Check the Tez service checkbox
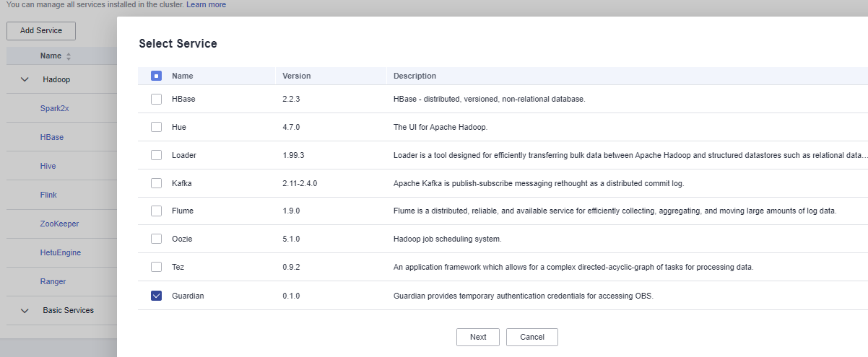 (157, 267)
